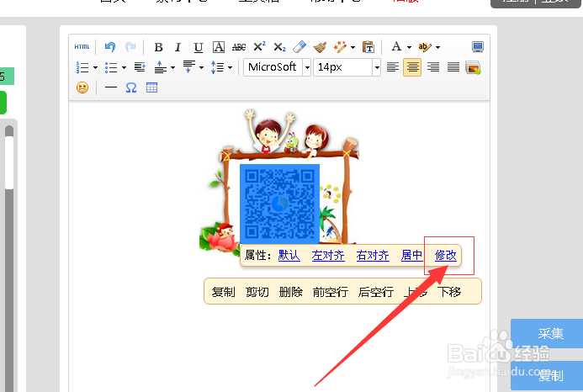Image resolution: width=583 pixels, height=392 pixels.
Task: Apply font color with the A icon
Action: (x=396, y=47)
